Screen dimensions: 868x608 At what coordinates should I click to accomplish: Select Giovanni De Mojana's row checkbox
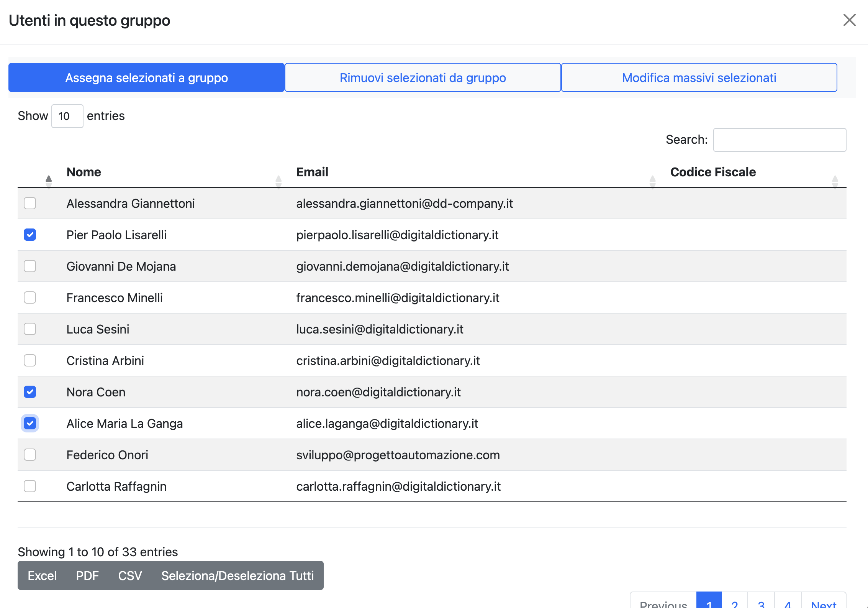point(30,266)
